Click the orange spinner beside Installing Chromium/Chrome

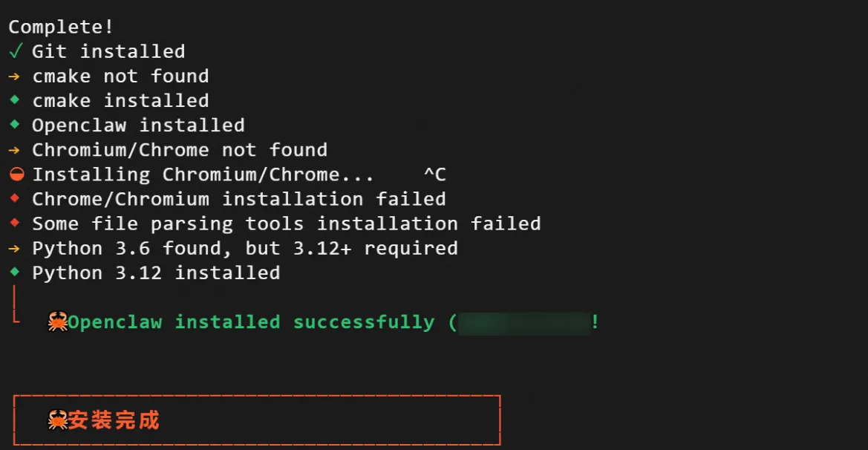click(x=16, y=175)
